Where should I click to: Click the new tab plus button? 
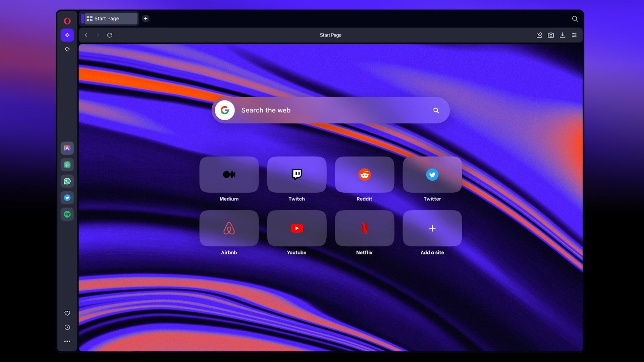tap(145, 18)
